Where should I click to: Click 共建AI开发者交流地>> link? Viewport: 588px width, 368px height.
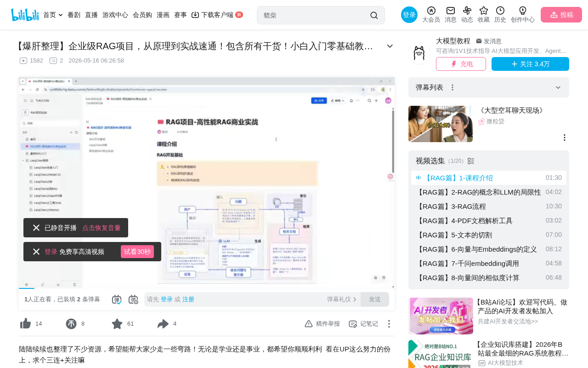point(508,321)
